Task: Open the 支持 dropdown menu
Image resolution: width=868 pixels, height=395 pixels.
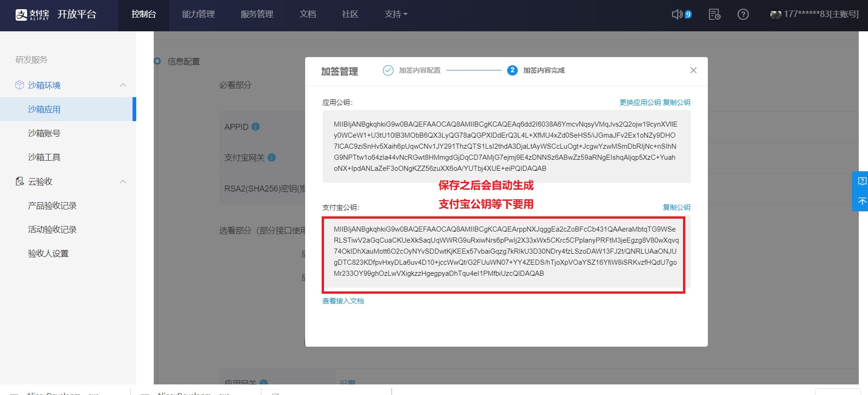Action: pos(396,14)
